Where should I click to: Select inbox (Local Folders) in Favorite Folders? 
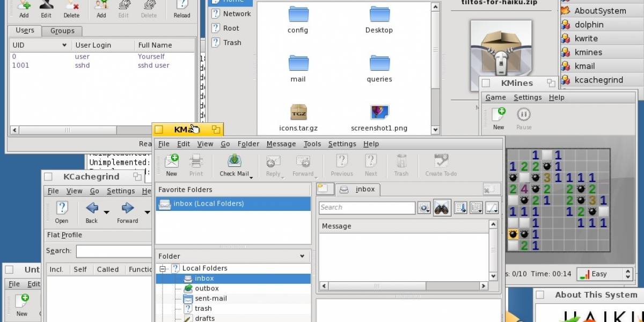[233, 203]
